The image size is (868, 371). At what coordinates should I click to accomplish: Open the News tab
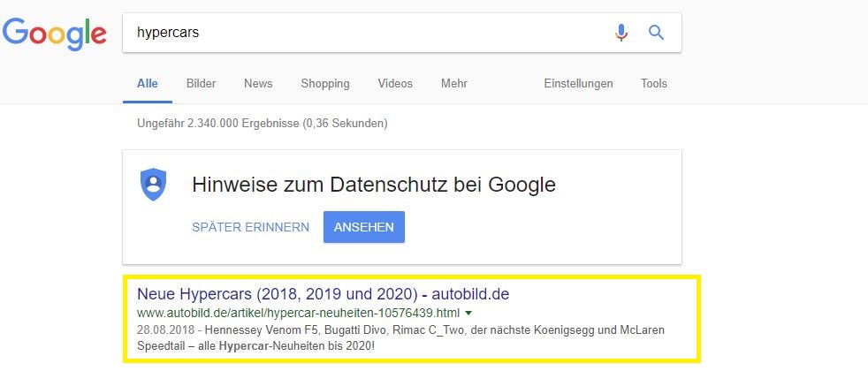click(x=258, y=84)
